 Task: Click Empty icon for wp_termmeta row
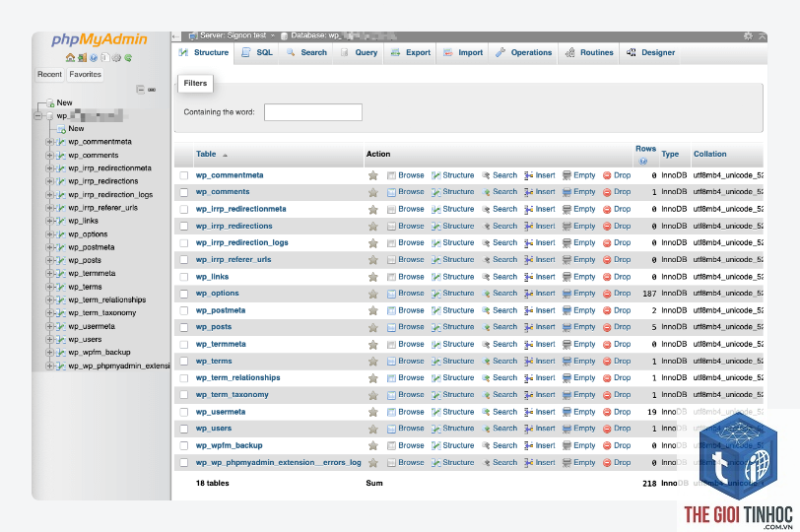point(567,344)
